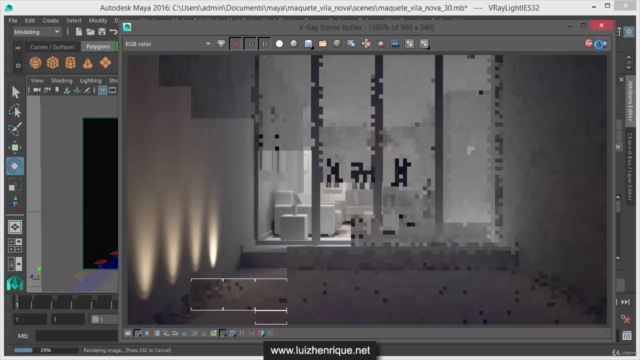Click the two-pane side layout icon
Screen dimensions: 640x360
point(15,264)
